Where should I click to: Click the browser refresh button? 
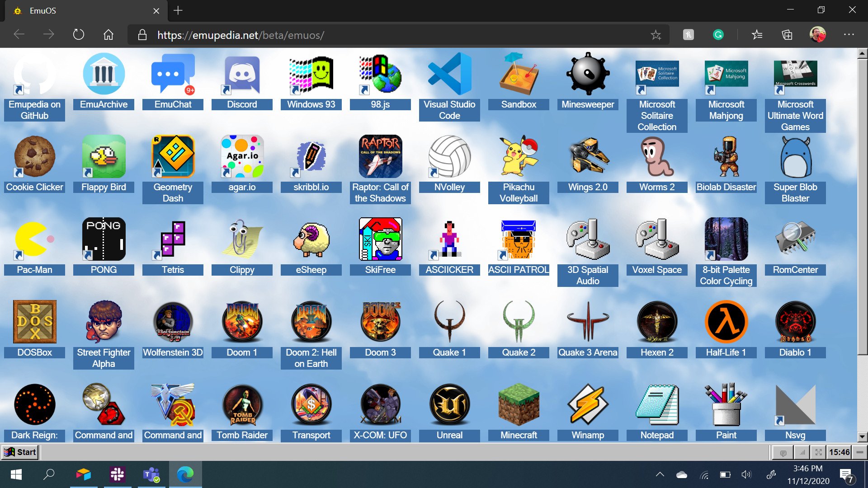click(x=78, y=34)
